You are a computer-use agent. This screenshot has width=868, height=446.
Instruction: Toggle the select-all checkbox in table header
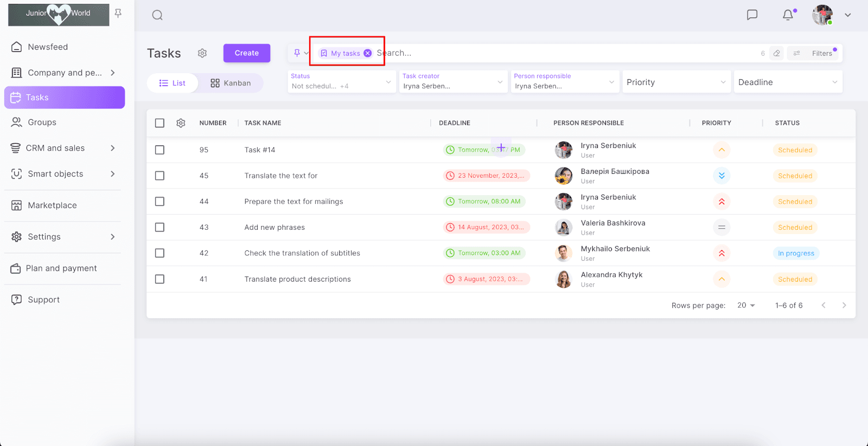click(x=159, y=123)
